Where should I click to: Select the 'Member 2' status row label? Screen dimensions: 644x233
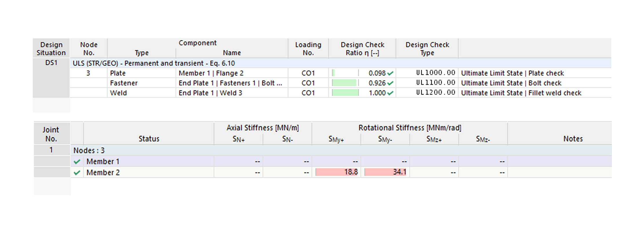click(x=103, y=172)
